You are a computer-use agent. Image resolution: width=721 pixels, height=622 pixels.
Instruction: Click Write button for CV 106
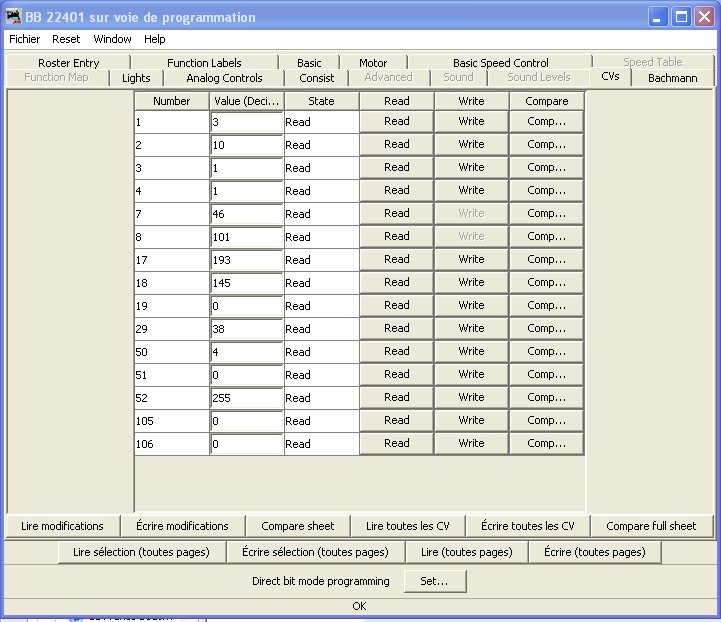click(x=471, y=443)
